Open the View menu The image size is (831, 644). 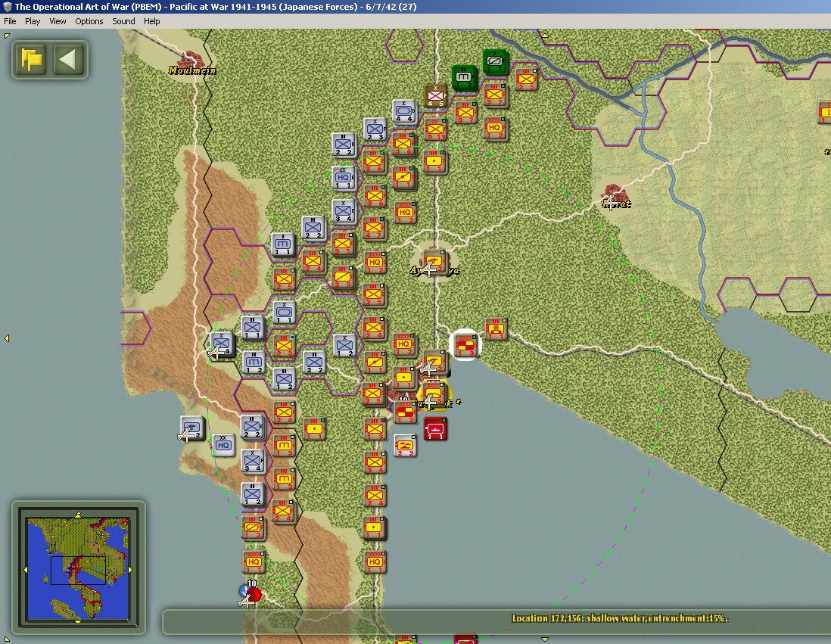58,21
